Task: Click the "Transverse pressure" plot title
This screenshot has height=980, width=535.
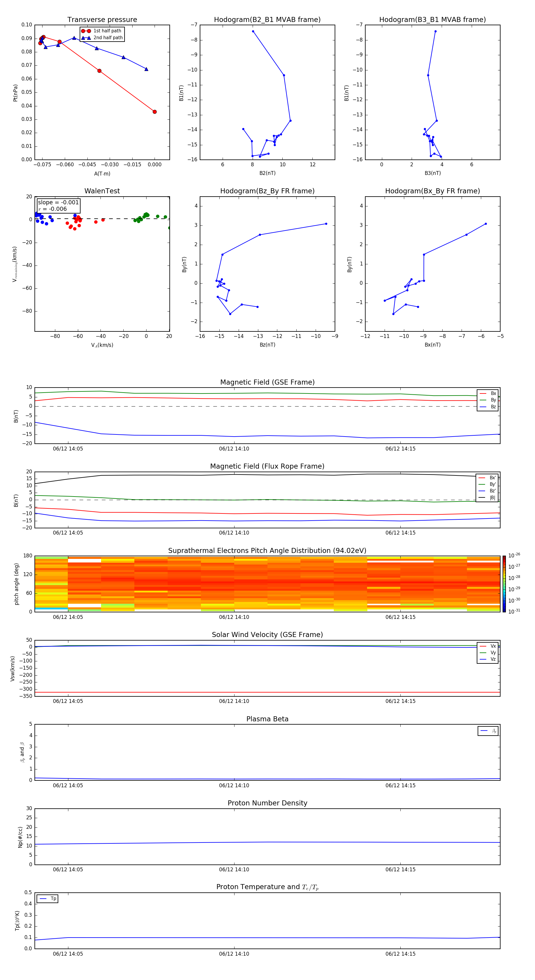Action: [x=102, y=20]
